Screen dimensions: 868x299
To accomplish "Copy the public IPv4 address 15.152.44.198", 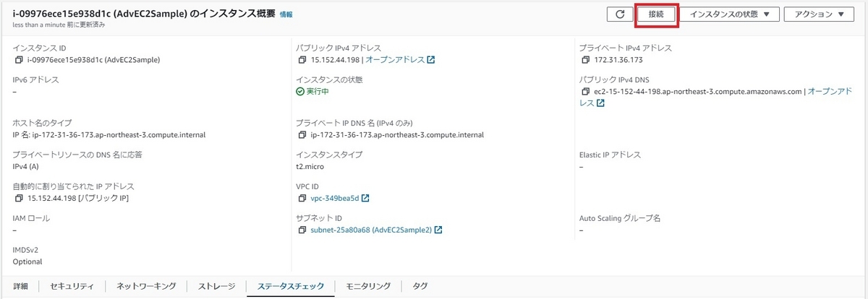I will (x=302, y=60).
